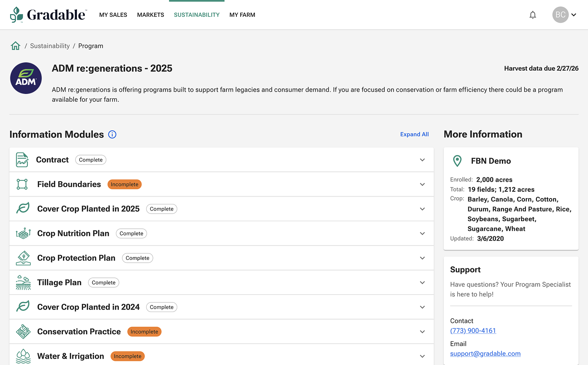Click the Program breadcrumb text

point(91,46)
